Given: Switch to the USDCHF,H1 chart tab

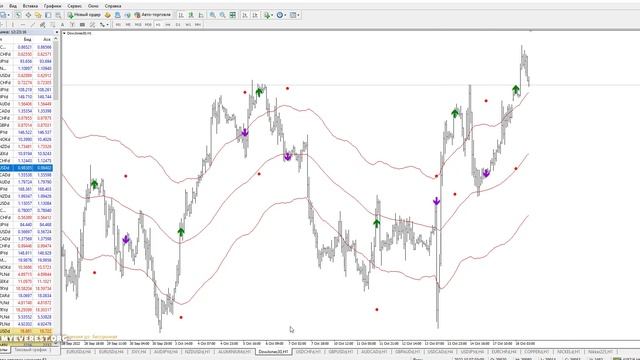Looking at the screenshot, I should point(308,351).
